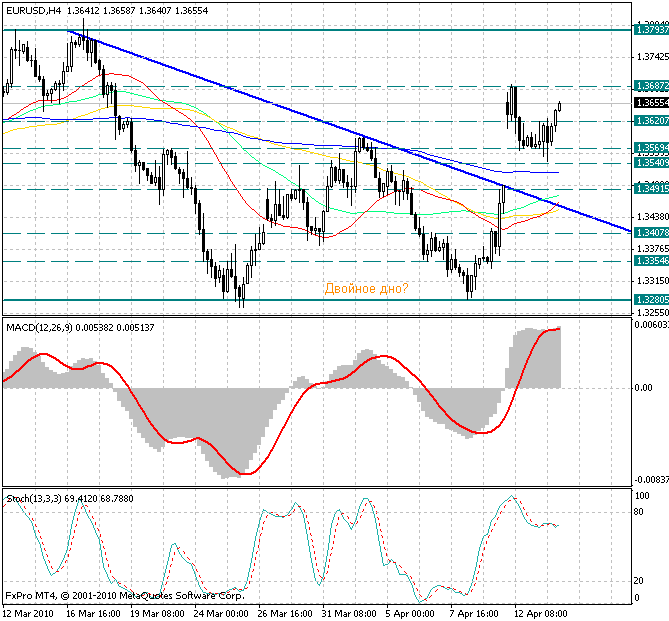669x621 pixels.
Task: Click the 1.32805 price level label
Action: 652,299
